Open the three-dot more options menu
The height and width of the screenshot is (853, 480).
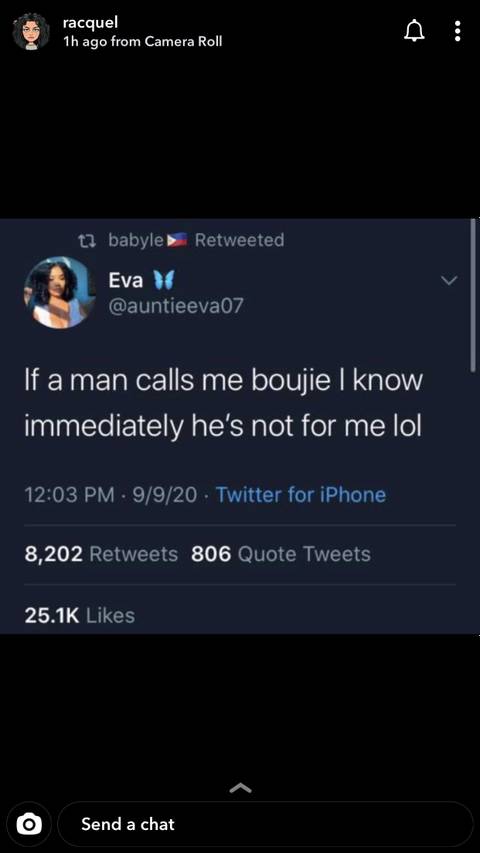click(x=458, y=31)
